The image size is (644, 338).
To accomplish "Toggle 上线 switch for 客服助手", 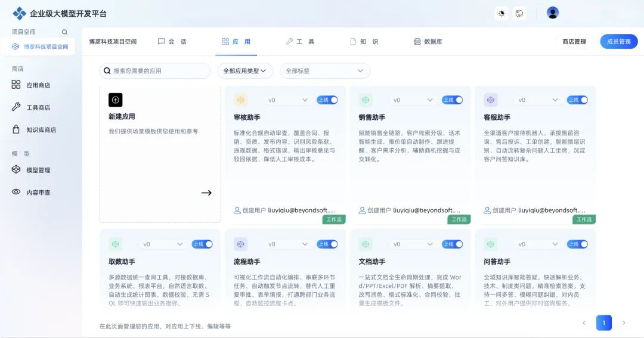I will tap(577, 100).
